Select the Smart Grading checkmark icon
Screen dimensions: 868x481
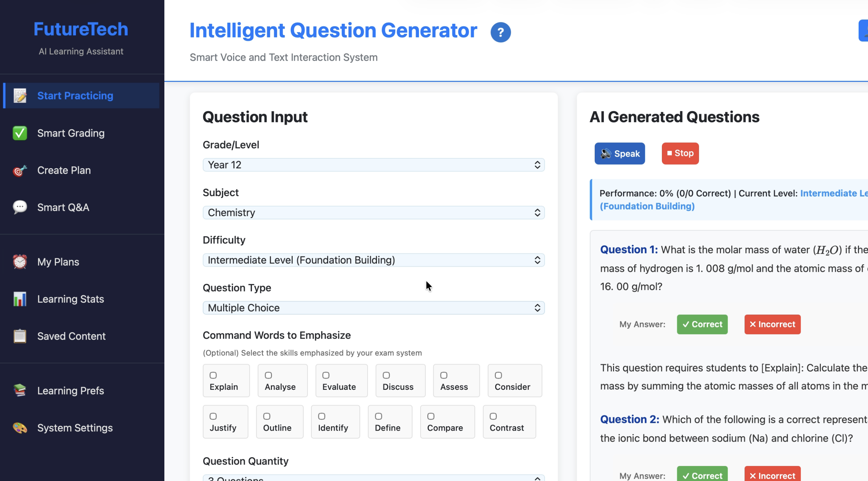20,133
